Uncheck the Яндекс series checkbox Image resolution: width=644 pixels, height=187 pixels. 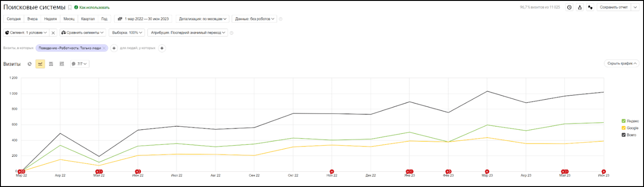pos(623,121)
